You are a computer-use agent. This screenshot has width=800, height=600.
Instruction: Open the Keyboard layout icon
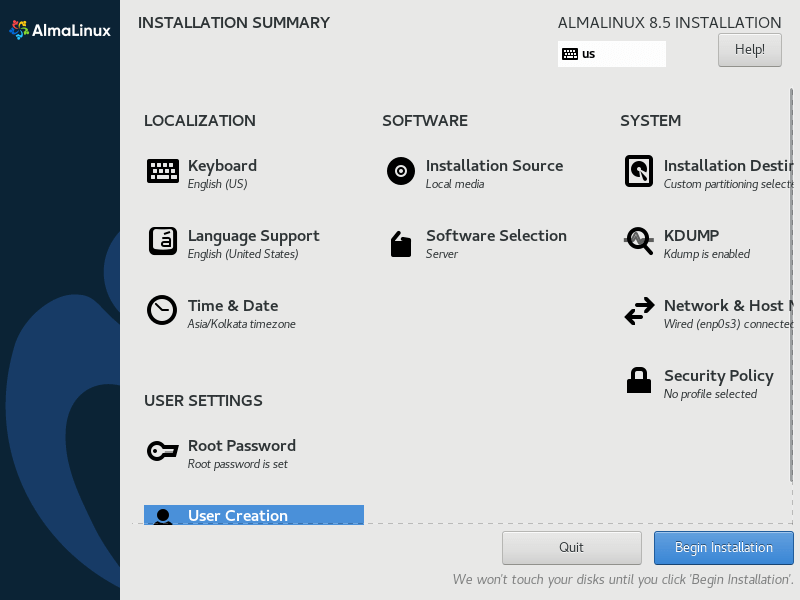coord(163,170)
